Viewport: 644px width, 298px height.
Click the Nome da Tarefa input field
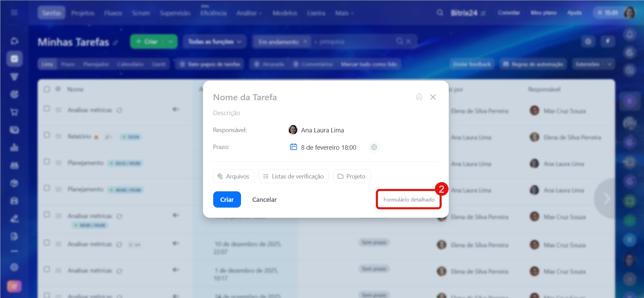point(305,97)
